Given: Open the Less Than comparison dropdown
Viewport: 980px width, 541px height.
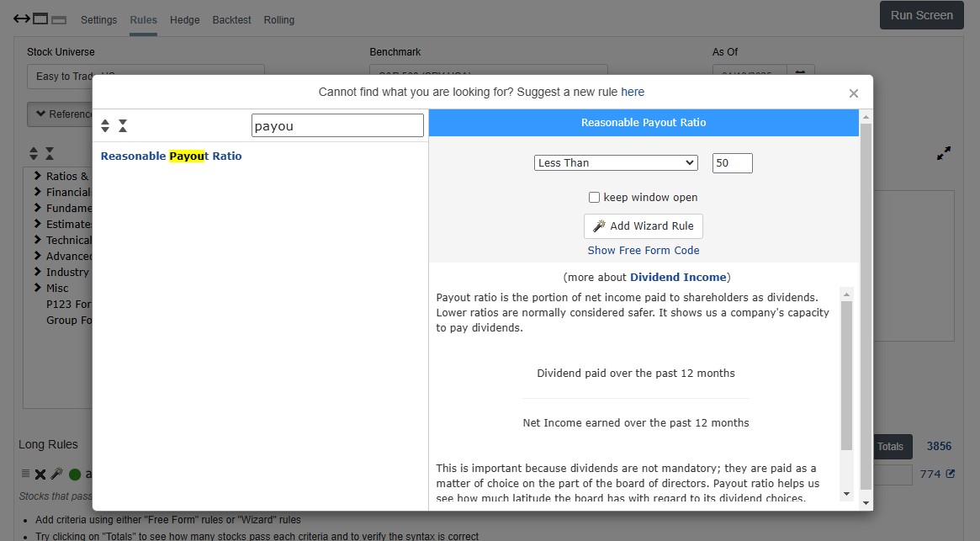Looking at the screenshot, I should 616,163.
